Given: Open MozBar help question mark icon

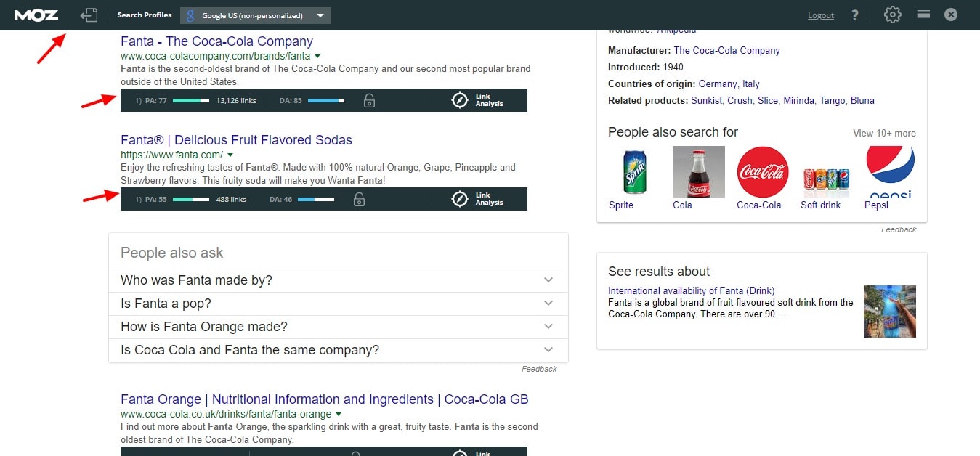Looking at the screenshot, I should pos(855,15).
